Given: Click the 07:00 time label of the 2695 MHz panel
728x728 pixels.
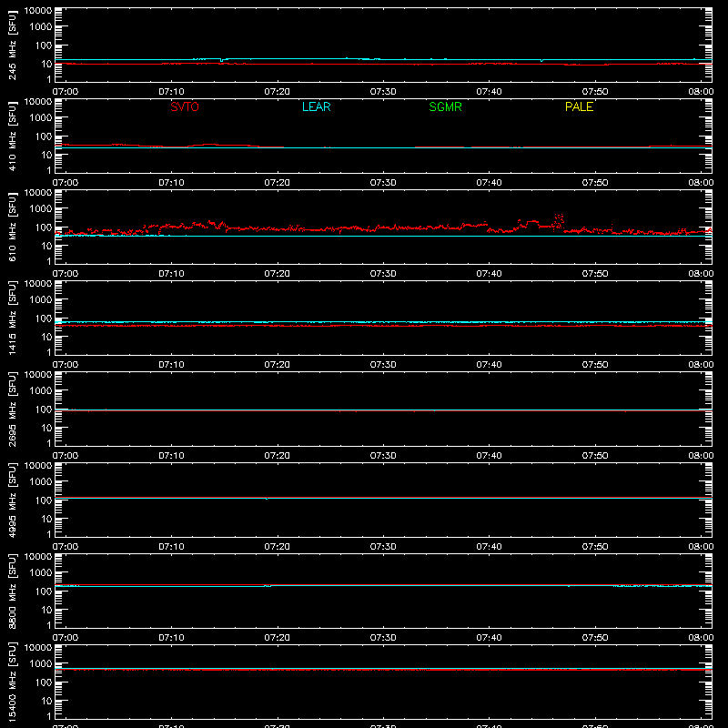Looking at the screenshot, I should point(66,456).
